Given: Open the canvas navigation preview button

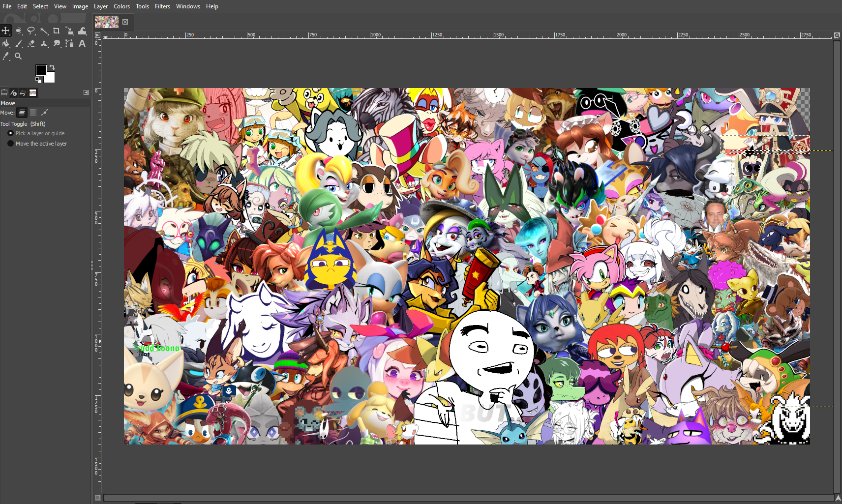Looking at the screenshot, I should 838,498.
